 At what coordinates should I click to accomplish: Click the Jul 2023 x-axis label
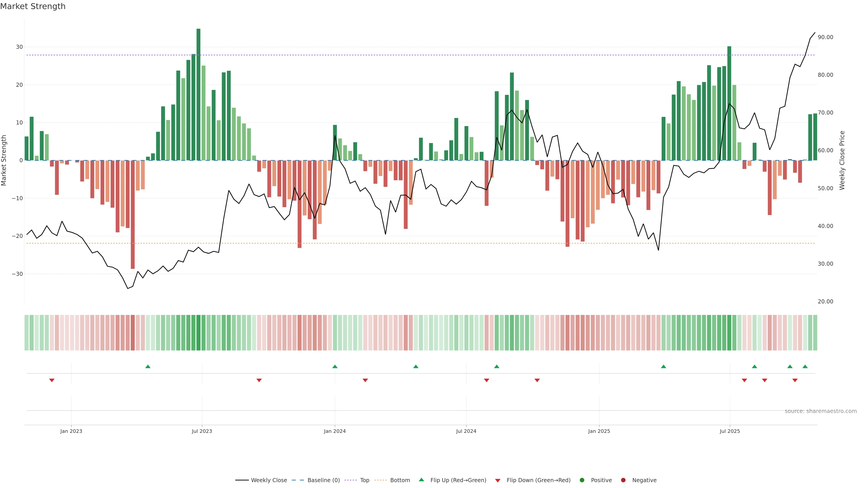click(x=202, y=431)
